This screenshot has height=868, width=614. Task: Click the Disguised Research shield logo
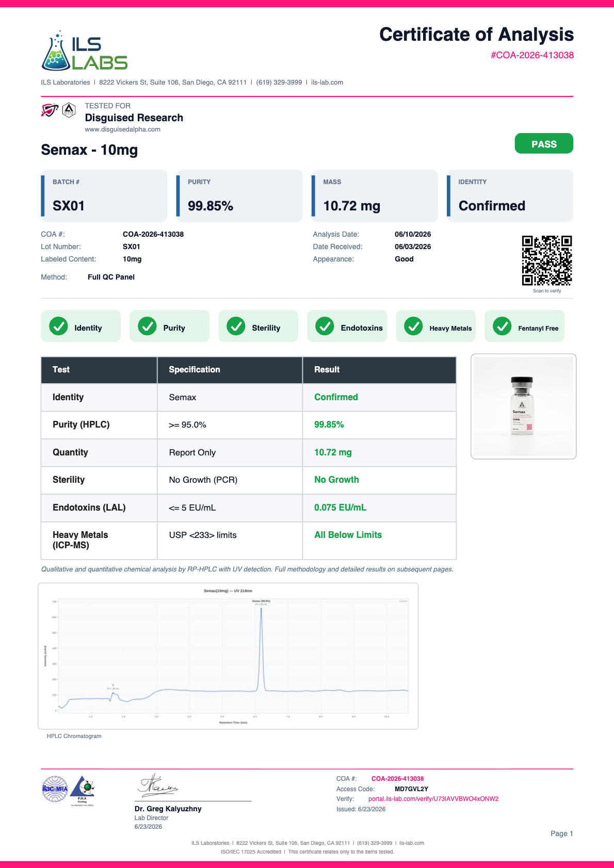pos(50,110)
